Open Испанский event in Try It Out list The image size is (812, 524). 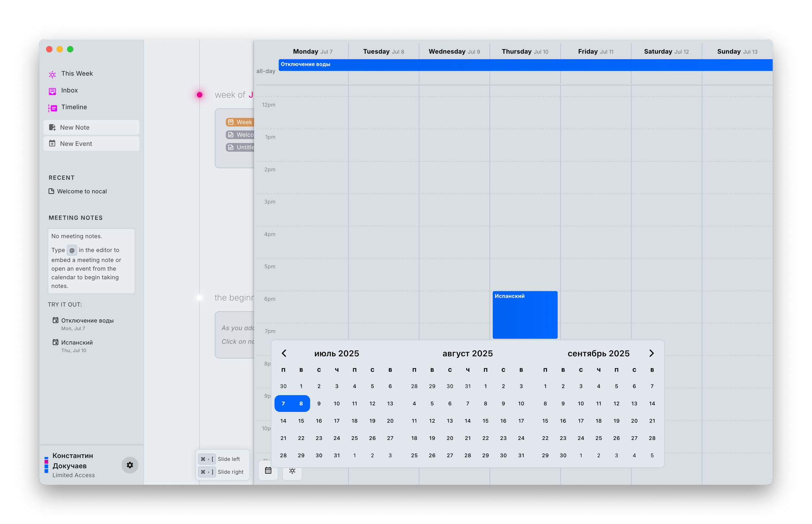(x=77, y=342)
